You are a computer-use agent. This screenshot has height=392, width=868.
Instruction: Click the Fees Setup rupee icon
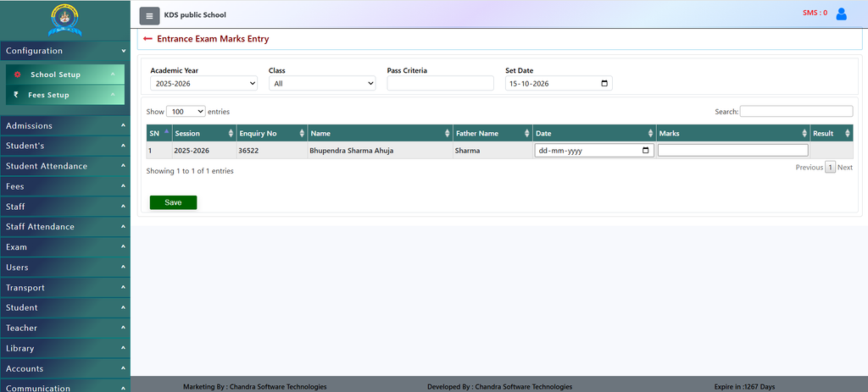(x=16, y=95)
